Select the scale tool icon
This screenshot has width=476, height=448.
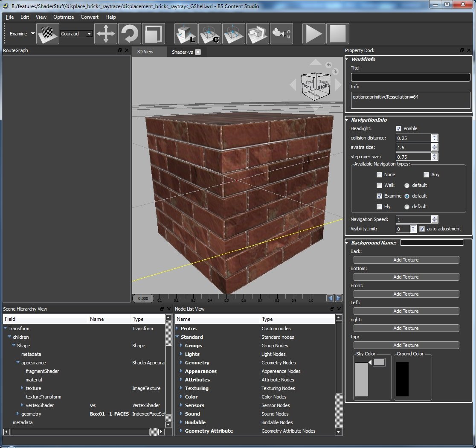[x=154, y=34]
